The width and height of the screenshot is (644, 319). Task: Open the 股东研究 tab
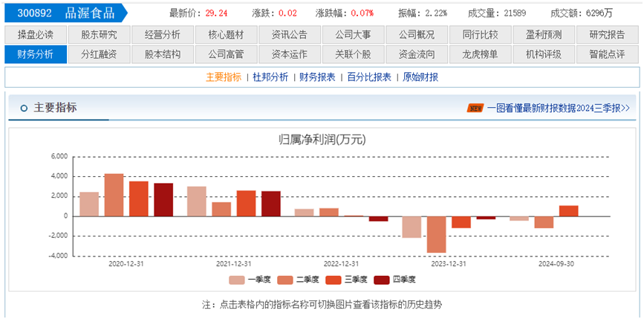pos(99,35)
